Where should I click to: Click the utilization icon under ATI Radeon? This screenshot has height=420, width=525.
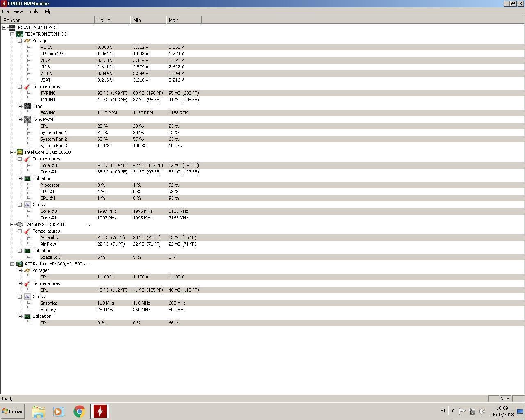pyautogui.click(x=27, y=316)
